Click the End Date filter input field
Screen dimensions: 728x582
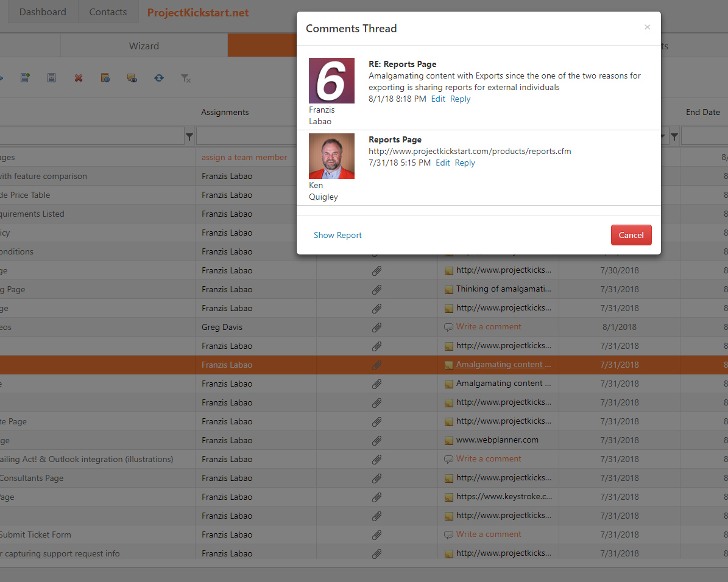(704, 136)
